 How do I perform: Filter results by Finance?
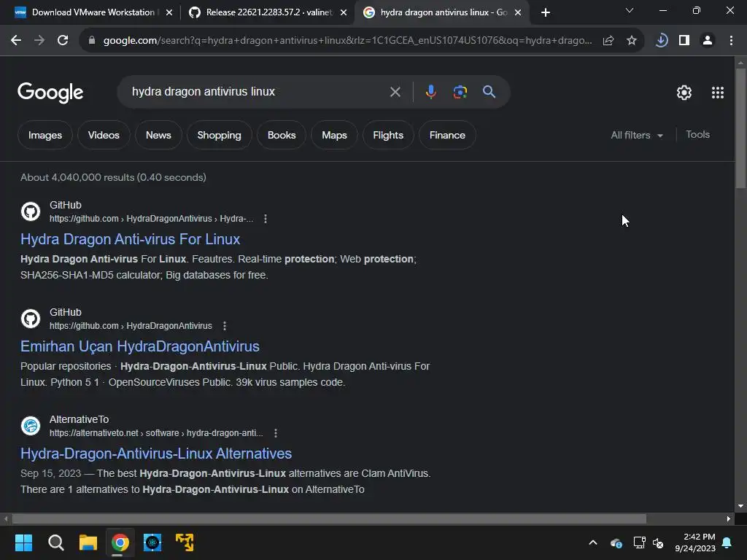click(447, 135)
